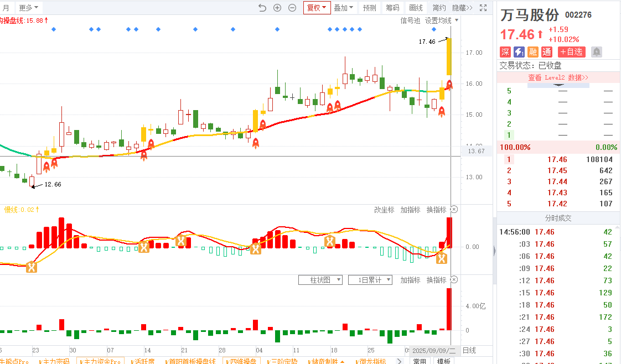Click 换指标 in the 柱状图 panel
Image resolution: width=621 pixels, height=364 pixels.
[x=437, y=280]
